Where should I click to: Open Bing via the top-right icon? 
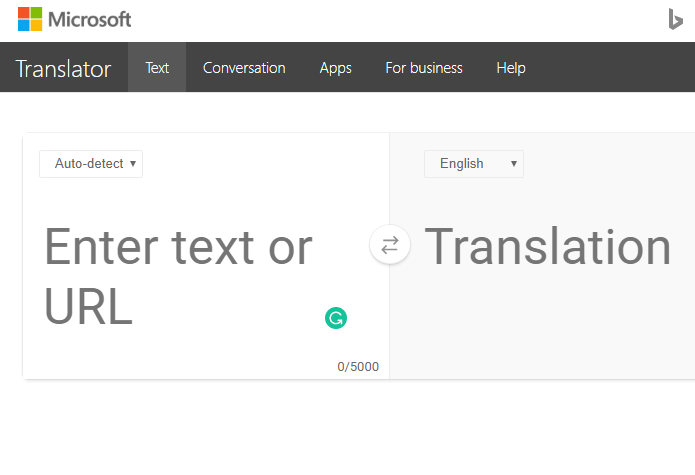tap(675, 19)
